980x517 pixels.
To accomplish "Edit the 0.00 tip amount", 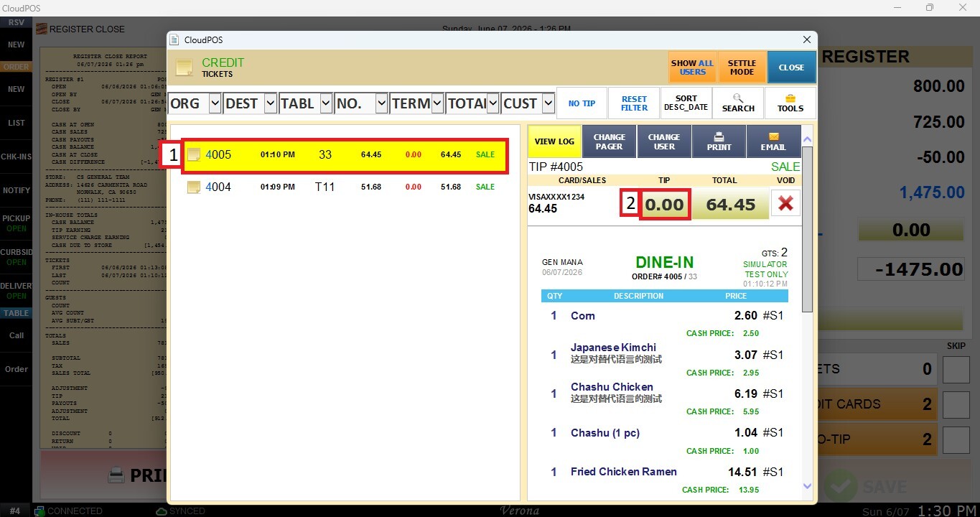I will [x=664, y=204].
